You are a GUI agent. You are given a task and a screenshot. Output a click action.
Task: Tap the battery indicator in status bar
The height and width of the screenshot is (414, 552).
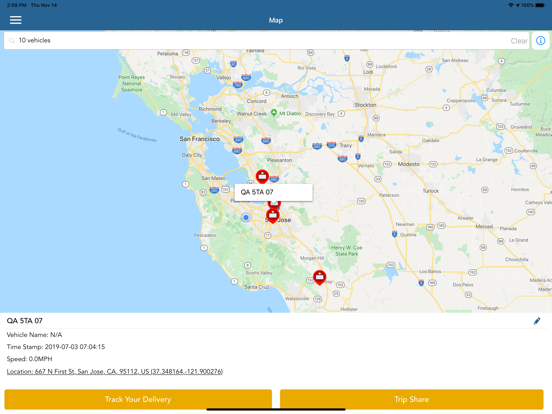point(540,5)
